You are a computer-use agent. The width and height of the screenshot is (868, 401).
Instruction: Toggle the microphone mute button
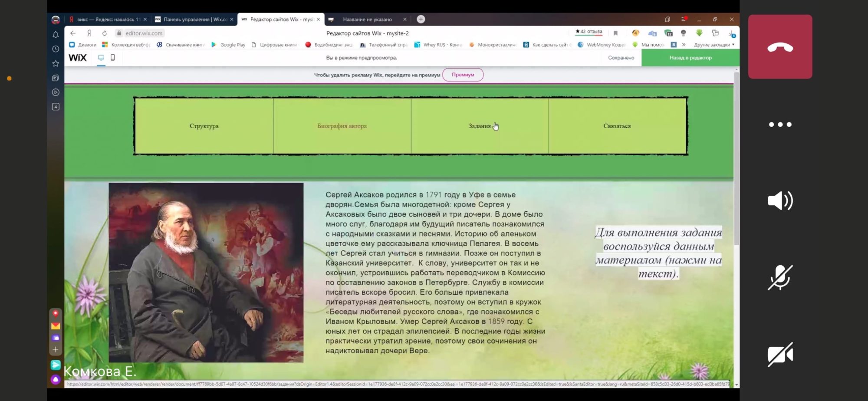(x=780, y=278)
